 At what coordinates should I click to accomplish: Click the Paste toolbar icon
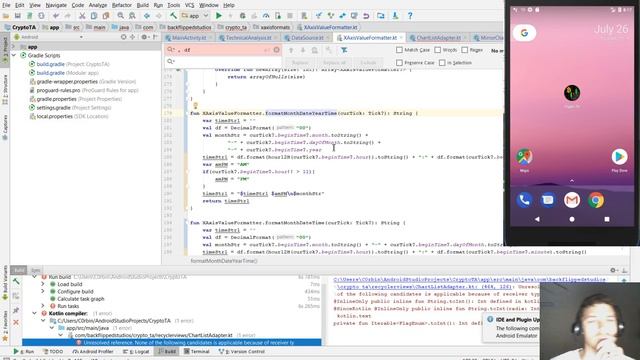(106, 16)
